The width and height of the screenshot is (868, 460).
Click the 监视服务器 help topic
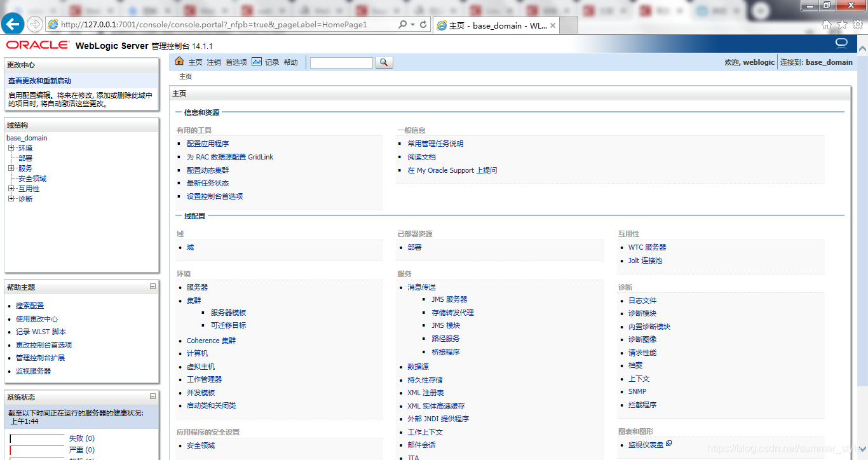point(33,371)
